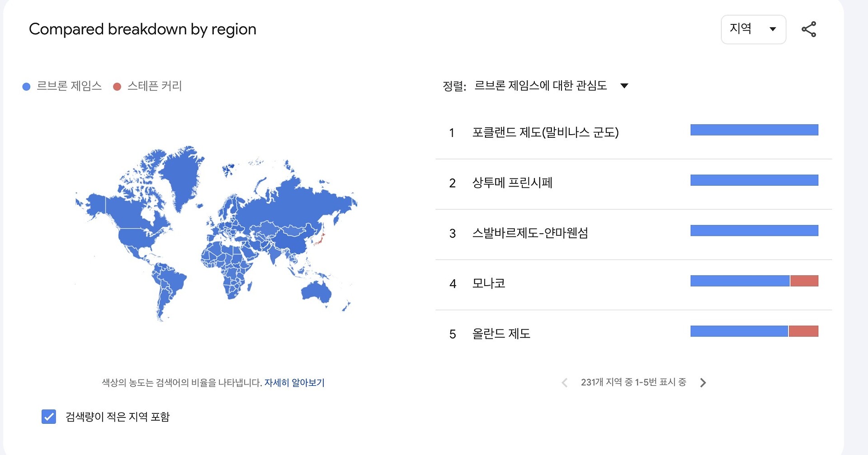Expand the 정렬 sort dropdown arrow

624,86
